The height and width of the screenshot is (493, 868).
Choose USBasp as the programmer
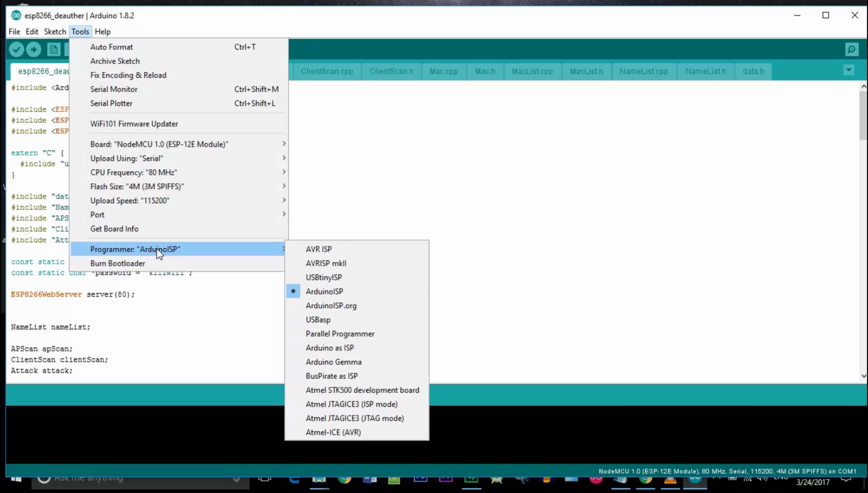(318, 320)
